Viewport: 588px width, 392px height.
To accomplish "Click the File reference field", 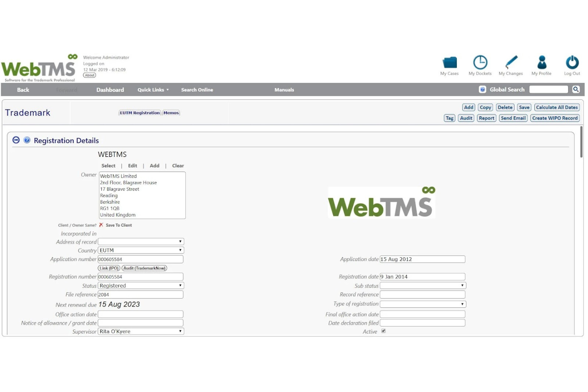I will 141,295.
